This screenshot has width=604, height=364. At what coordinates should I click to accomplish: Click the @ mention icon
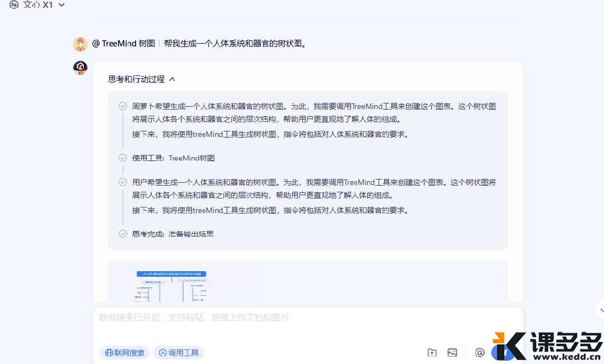tap(480, 352)
